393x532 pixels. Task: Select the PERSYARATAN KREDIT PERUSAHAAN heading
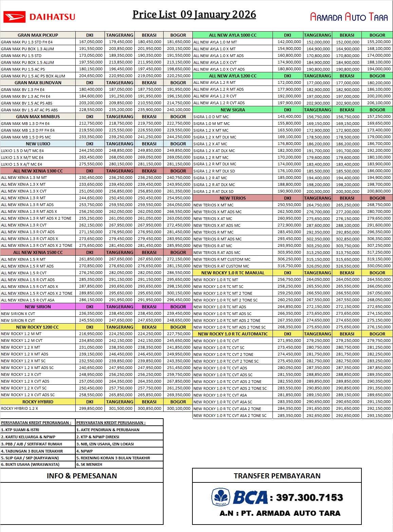click(111, 423)
